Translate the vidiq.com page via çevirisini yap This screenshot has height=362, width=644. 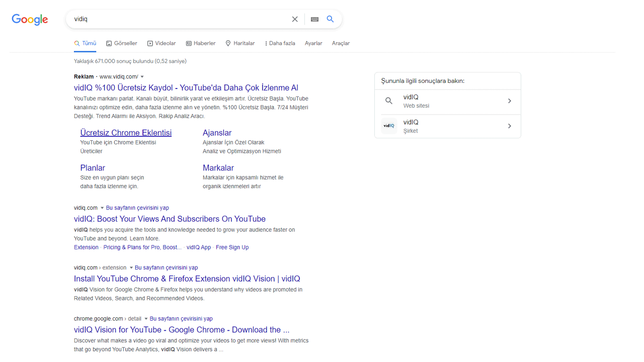point(137,208)
